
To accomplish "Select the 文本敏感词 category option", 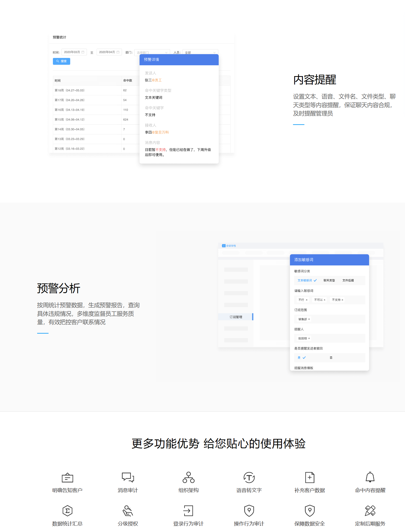I will (x=305, y=280).
